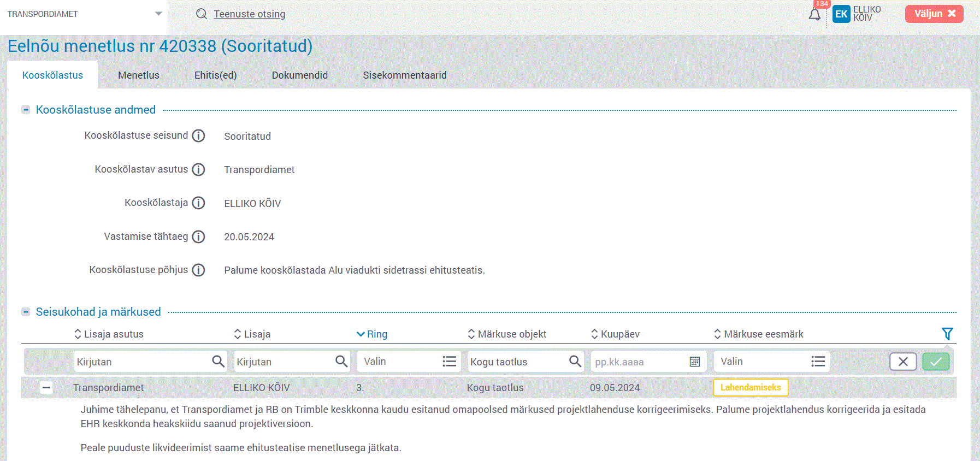Sort by Lisaja asutus column

(x=109, y=334)
